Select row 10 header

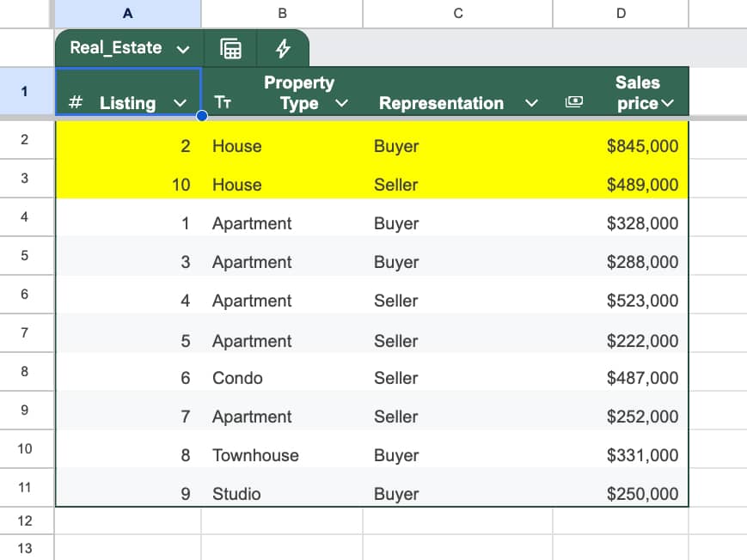[25, 448]
